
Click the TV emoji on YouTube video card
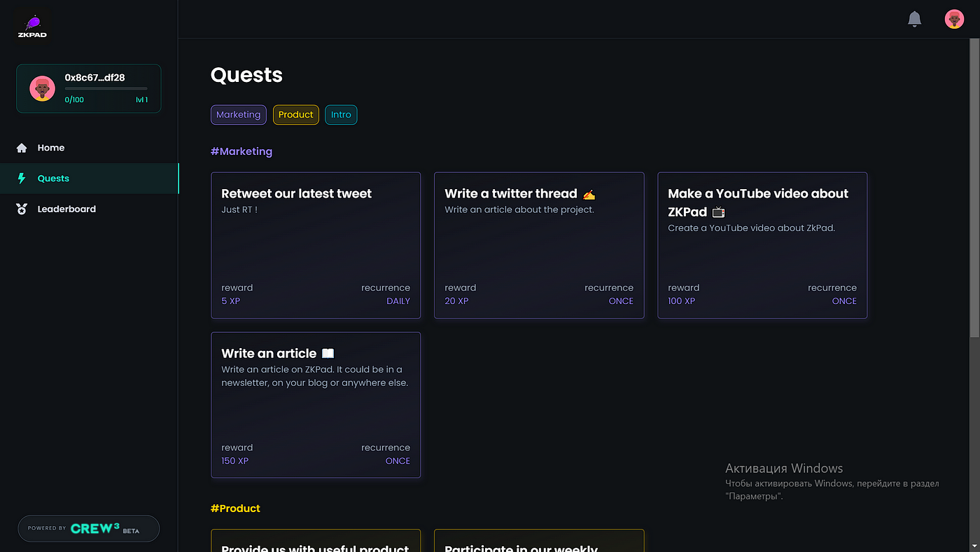[718, 212]
